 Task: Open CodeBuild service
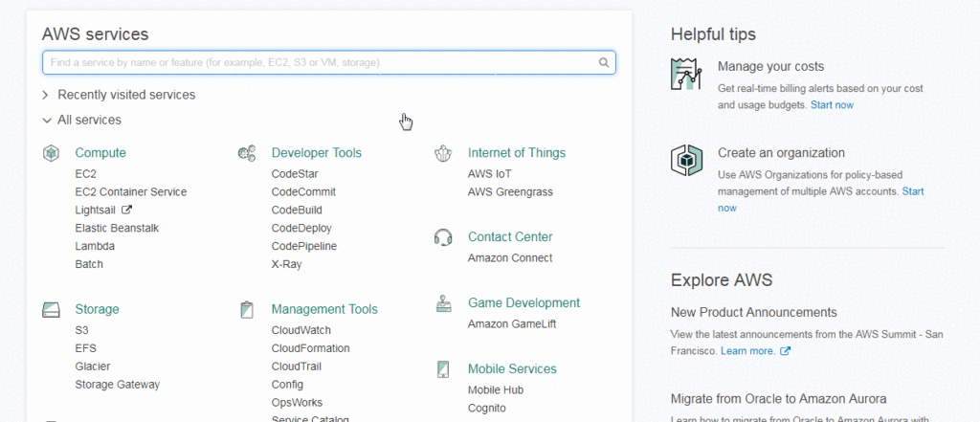click(297, 211)
